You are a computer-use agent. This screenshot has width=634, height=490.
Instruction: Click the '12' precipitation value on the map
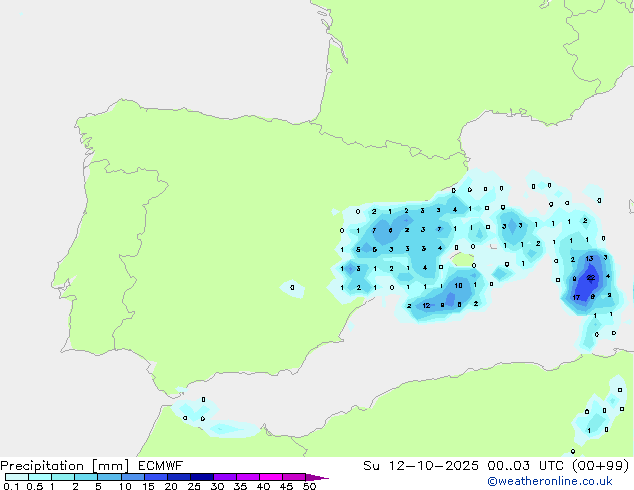[426, 306]
